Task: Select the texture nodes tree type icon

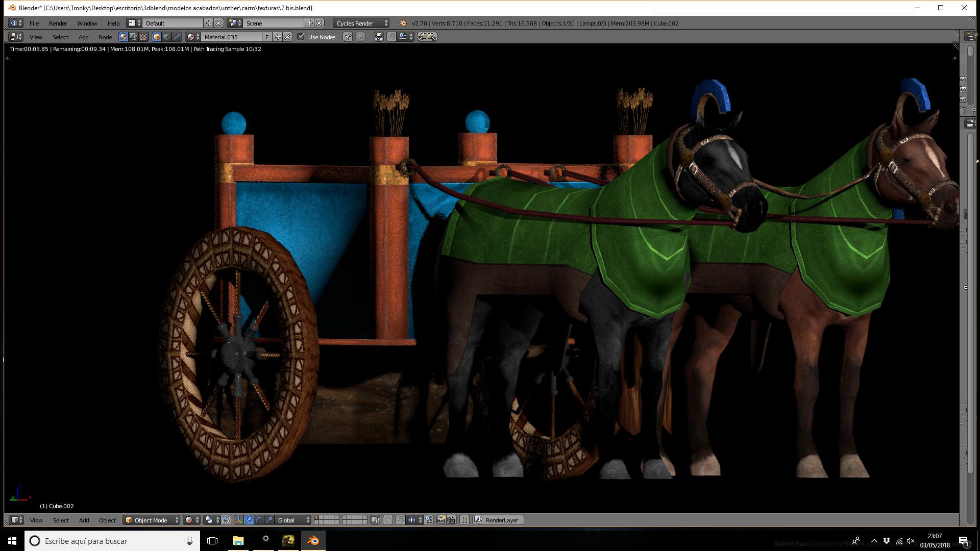Action: pyautogui.click(x=143, y=37)
